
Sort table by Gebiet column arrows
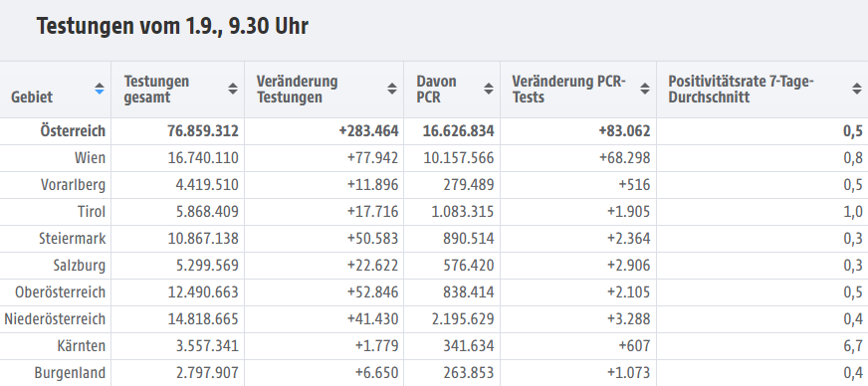point(100,89)
